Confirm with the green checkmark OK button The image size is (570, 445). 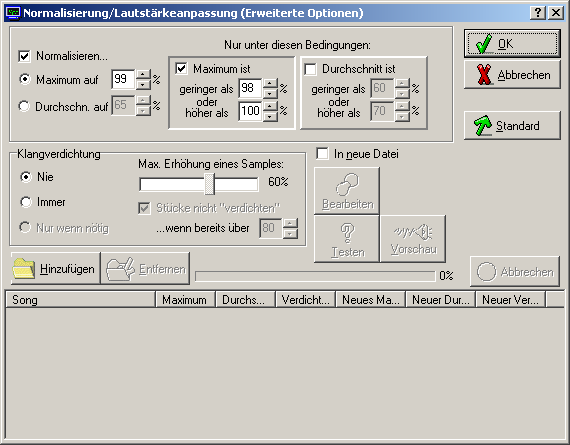[x=512, y=44]
